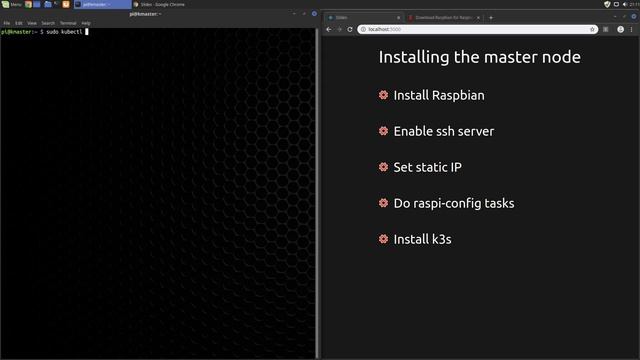Select the Download Raspbian browser tab

point(444,18)
